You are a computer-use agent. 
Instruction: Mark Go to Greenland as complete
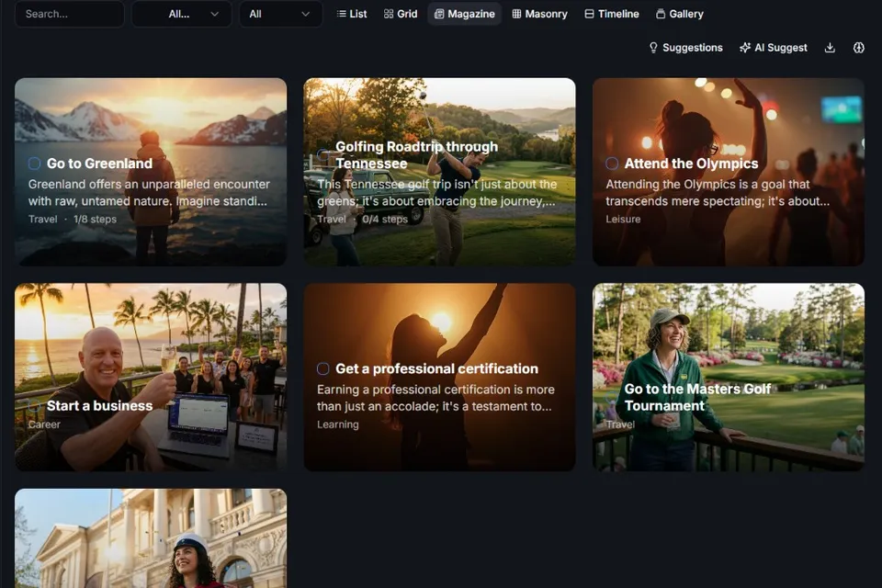(34, 164)
